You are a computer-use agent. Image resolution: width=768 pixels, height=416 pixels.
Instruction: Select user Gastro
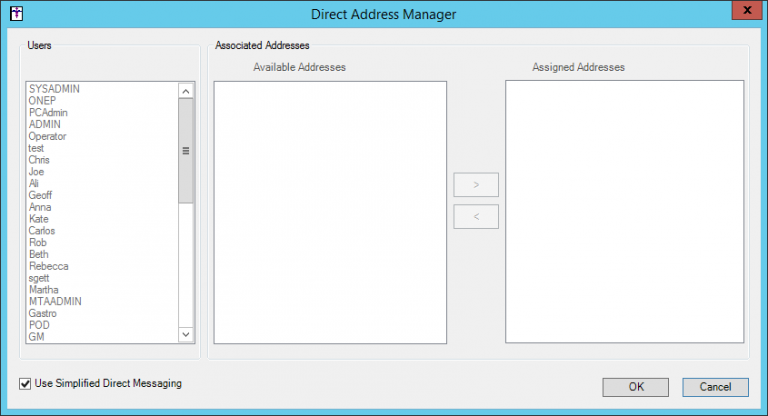point(43,313)
